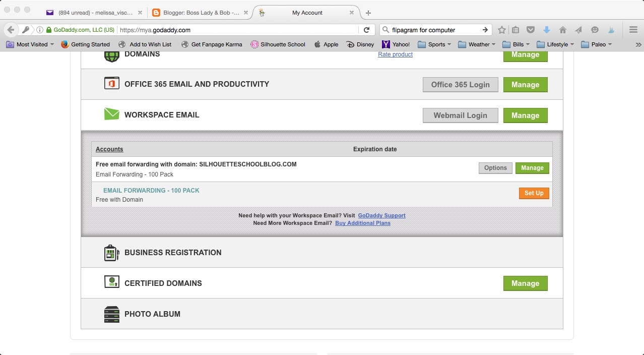Select the My Account tab

pyautogui.click(x=306, y=13)
